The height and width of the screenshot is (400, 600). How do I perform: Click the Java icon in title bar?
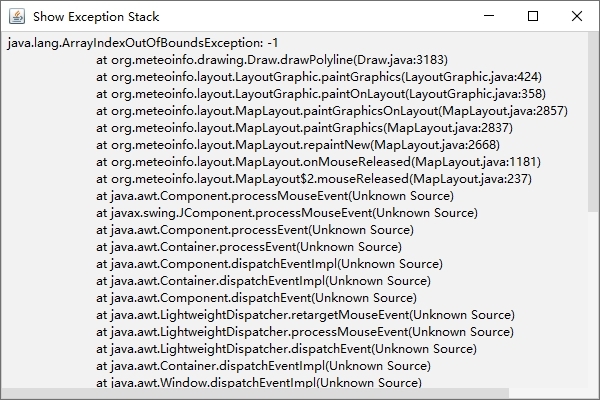[x=17, y=16]
